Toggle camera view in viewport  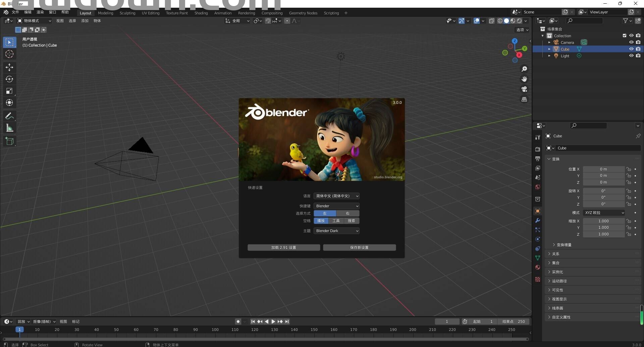click(x=524, y=89)
